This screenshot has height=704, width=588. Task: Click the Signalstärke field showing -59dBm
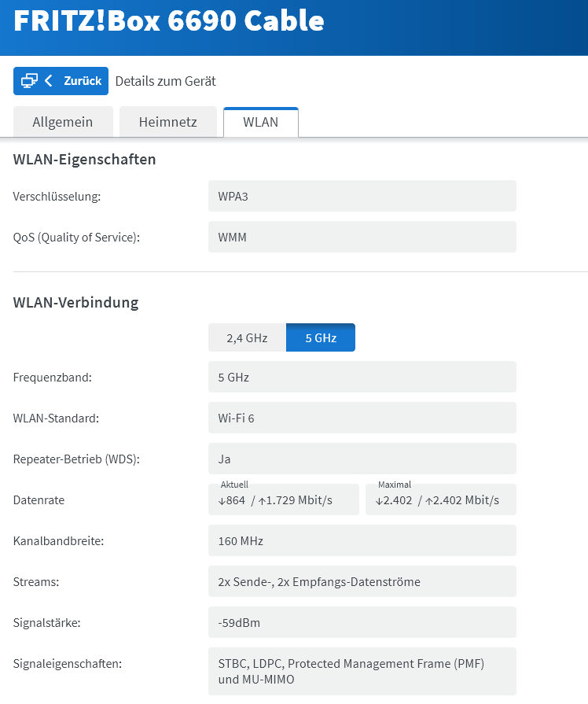(x=362, y=622)
